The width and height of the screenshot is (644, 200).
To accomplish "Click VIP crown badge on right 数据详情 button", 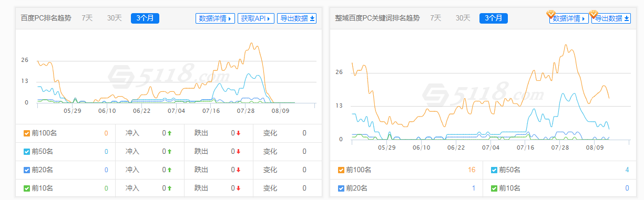I will [x=551, y=14].
